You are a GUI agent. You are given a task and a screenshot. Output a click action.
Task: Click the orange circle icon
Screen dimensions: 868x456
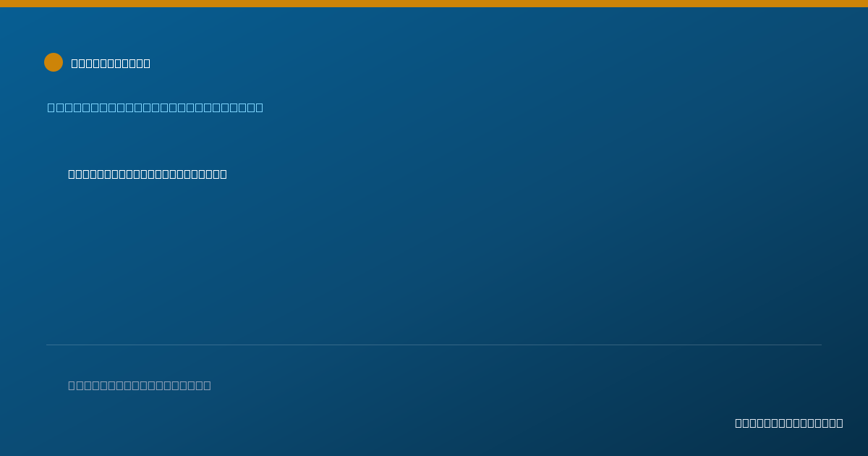pyautogui.click(x=54, y=62)
